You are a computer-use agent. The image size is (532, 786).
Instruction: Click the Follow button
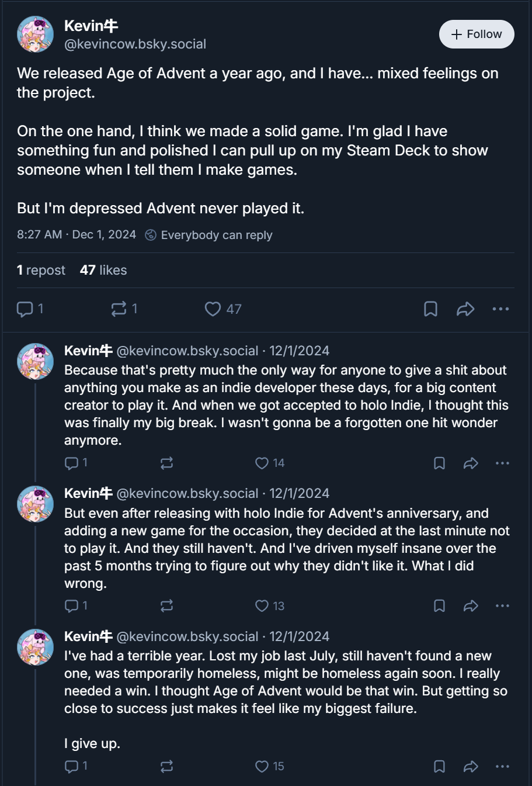click(x=477, y=34)
